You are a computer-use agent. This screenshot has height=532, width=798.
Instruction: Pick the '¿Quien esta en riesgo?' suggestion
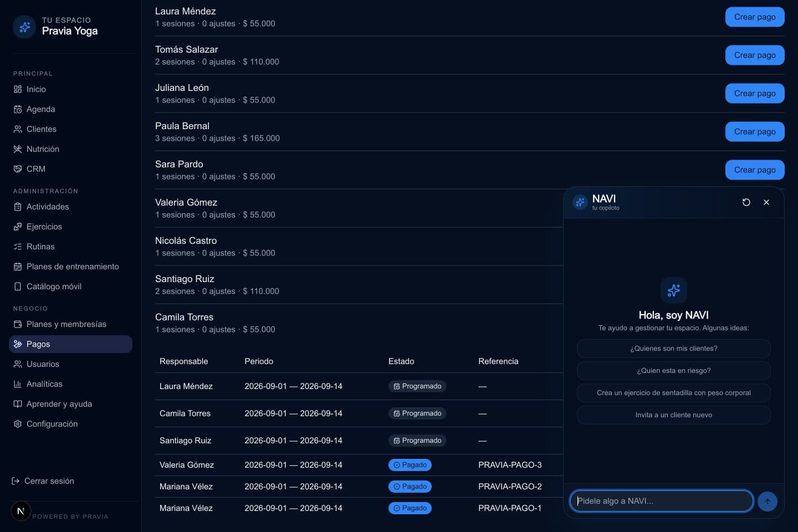point(673,371)
